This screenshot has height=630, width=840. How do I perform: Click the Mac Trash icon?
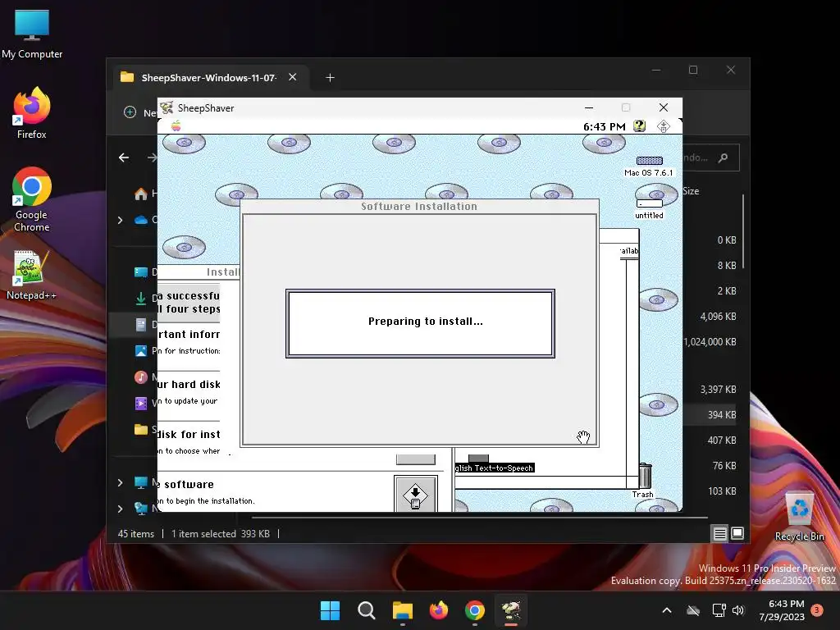[645, 479]
